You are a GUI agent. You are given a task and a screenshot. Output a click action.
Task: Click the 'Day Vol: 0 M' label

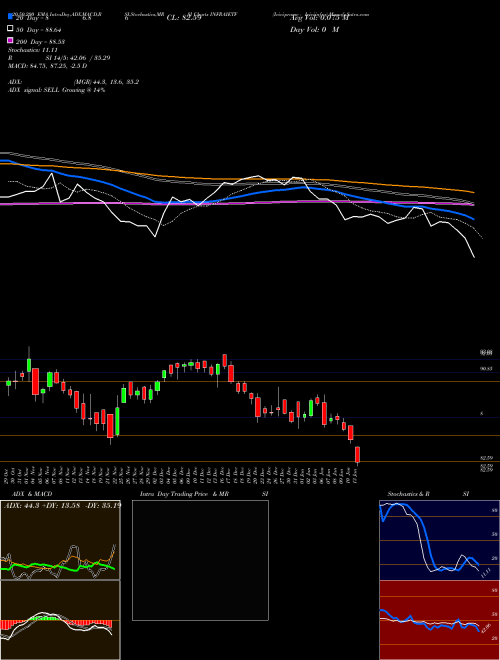[x=314, y=30]
